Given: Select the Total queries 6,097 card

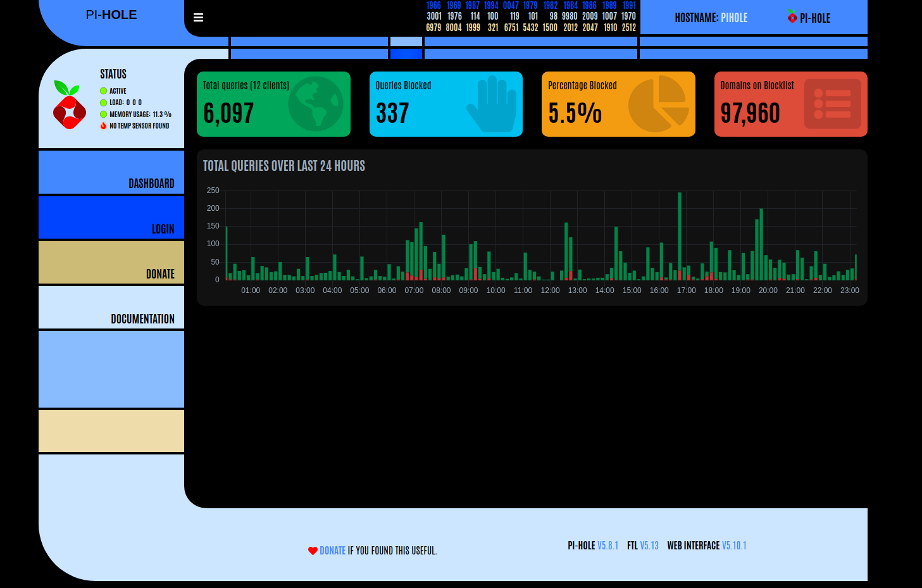Looking at the screenshot, I should point(273,104).
